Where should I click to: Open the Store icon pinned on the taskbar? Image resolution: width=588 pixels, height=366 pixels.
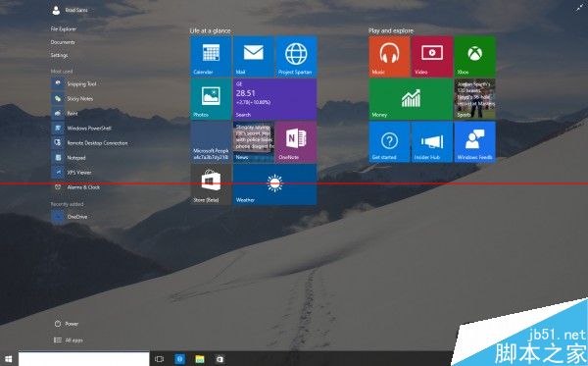[x=220, y=359]
